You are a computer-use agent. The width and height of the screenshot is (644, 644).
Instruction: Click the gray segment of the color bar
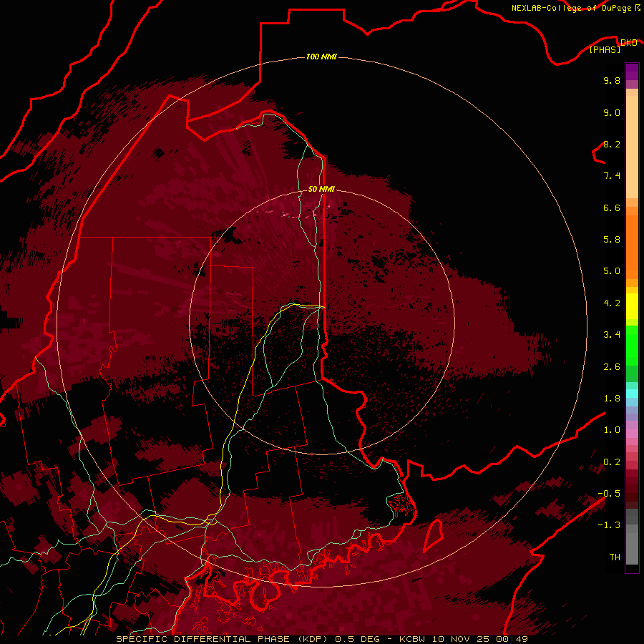click(632, 537)
